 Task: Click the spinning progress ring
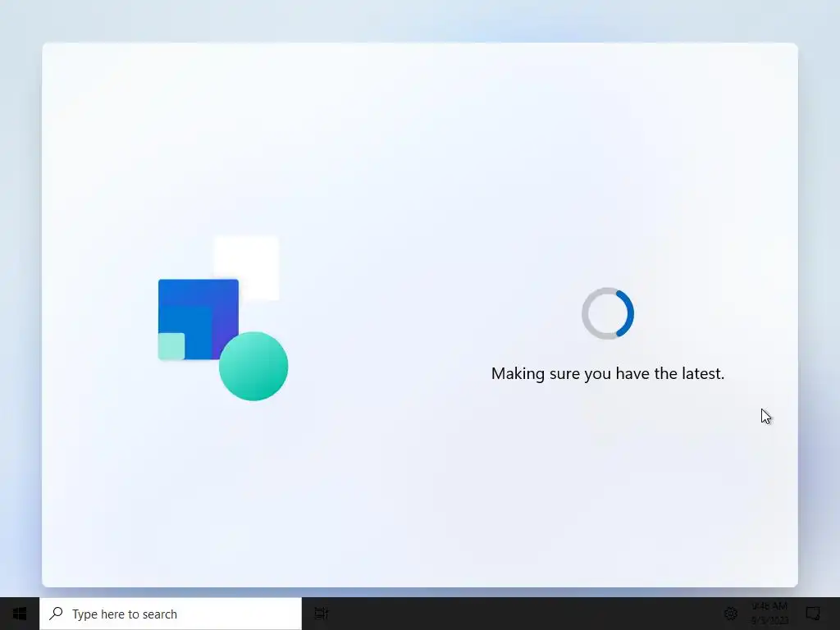click(x=608, y=313)
